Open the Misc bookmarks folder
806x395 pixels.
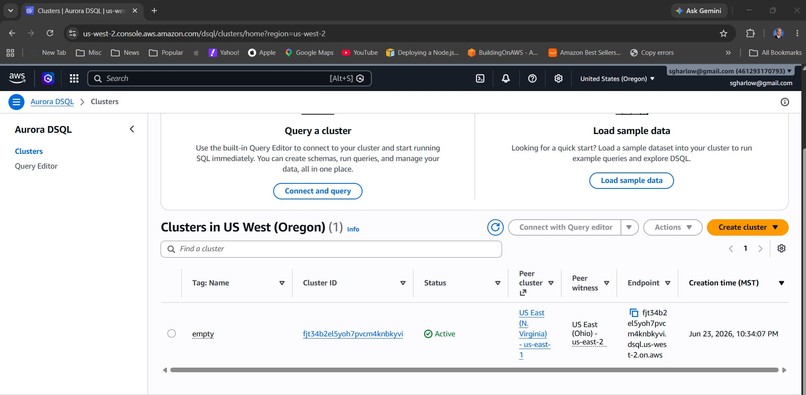click(x=88, y=52)
